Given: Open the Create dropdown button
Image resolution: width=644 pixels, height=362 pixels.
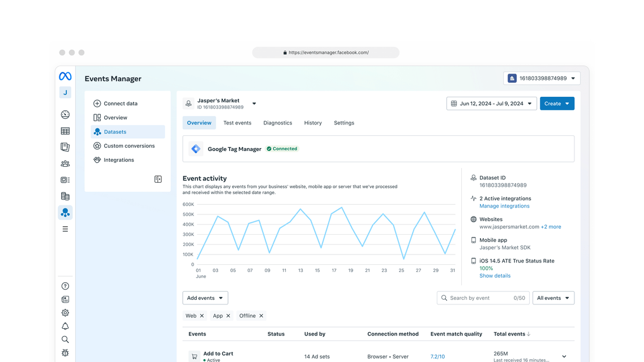Looking at the screenshot, I should click(557, 104).
